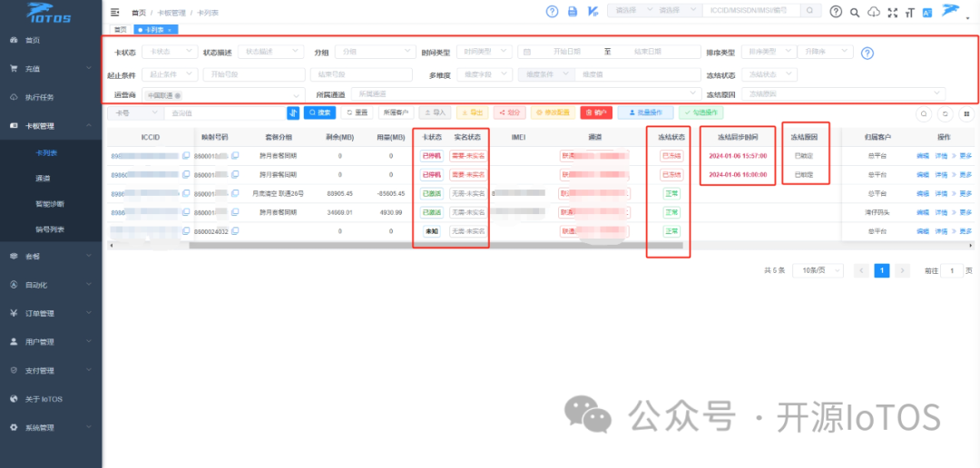980x468 pixels.
Task: Click the blue language switch icon
Action: (927, 12)
